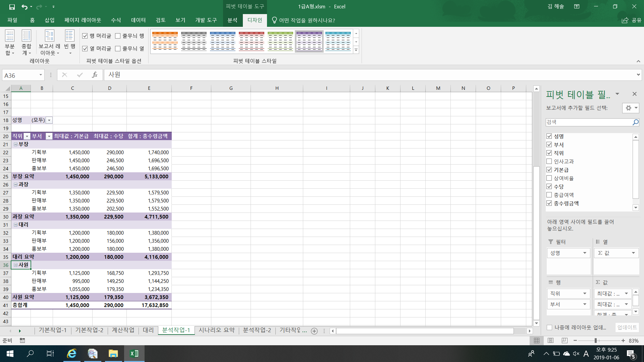Switch to the 시나리오 요약 sheet tab
This screenshot has height=362, width=644.
coord(216,330)
